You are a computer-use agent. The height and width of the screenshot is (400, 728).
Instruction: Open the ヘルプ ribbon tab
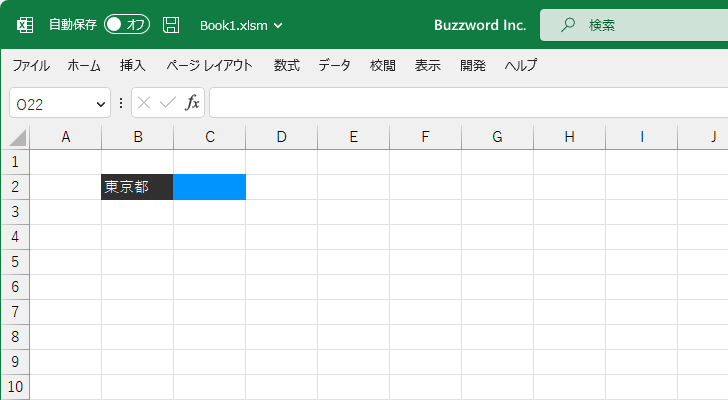[x=521, y=65]
